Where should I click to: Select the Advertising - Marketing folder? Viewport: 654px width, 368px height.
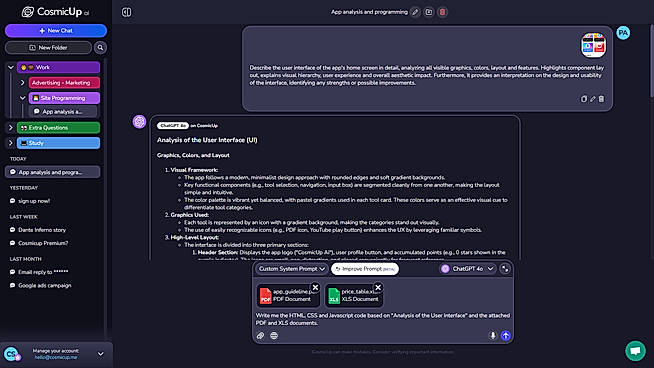(x=64, y=83)
